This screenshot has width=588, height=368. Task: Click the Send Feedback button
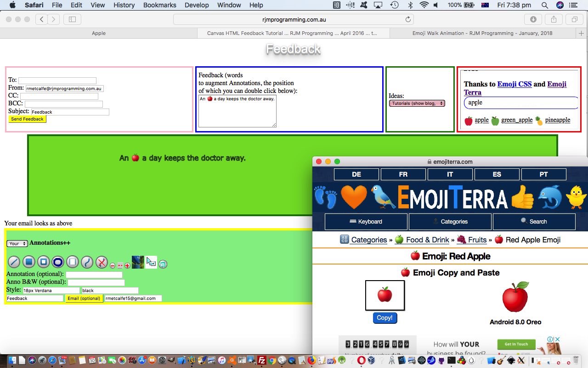click(x=27, y=119)
